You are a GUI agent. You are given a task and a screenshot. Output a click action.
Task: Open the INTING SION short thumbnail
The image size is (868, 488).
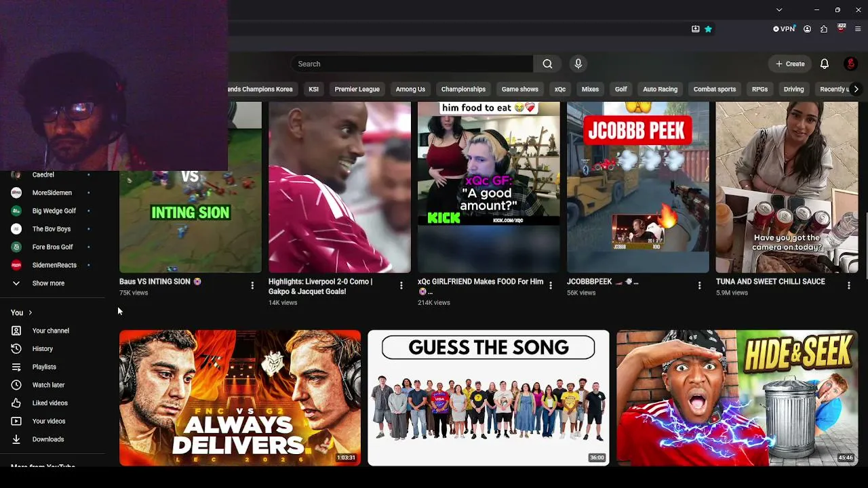191,187
